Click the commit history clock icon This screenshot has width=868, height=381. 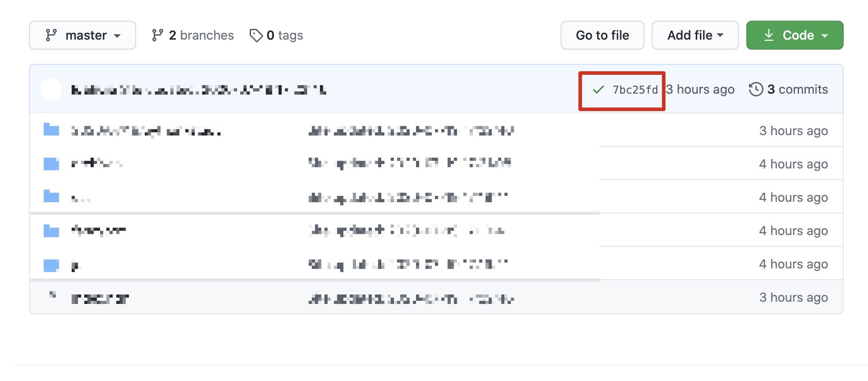[x=756, y=89]
